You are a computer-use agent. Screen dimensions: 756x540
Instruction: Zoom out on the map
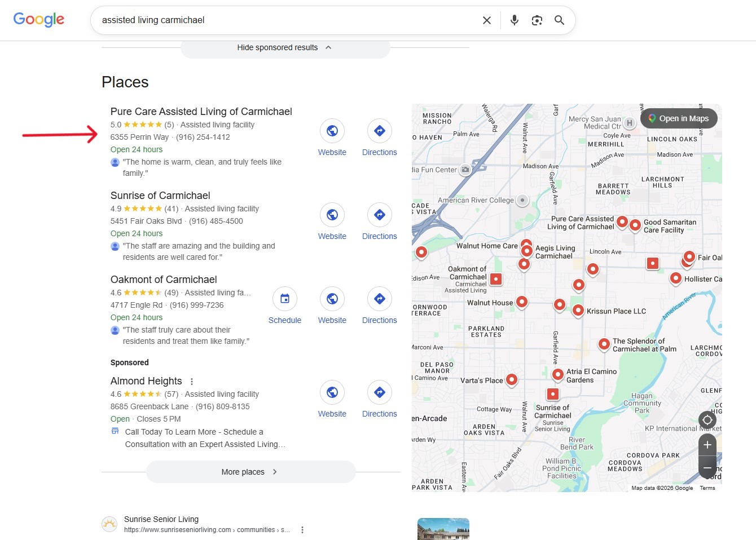click(x=707, y=468)
